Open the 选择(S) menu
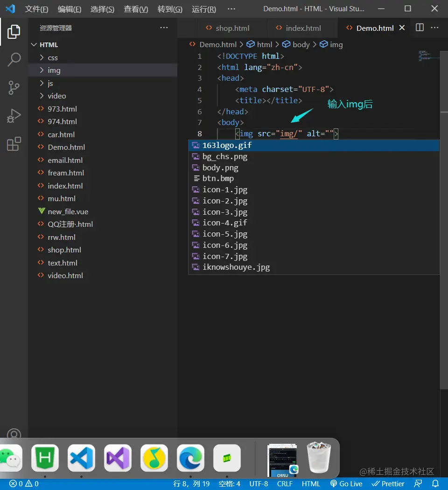The height and width of the screenshot is (490, 448). (102, 9)
